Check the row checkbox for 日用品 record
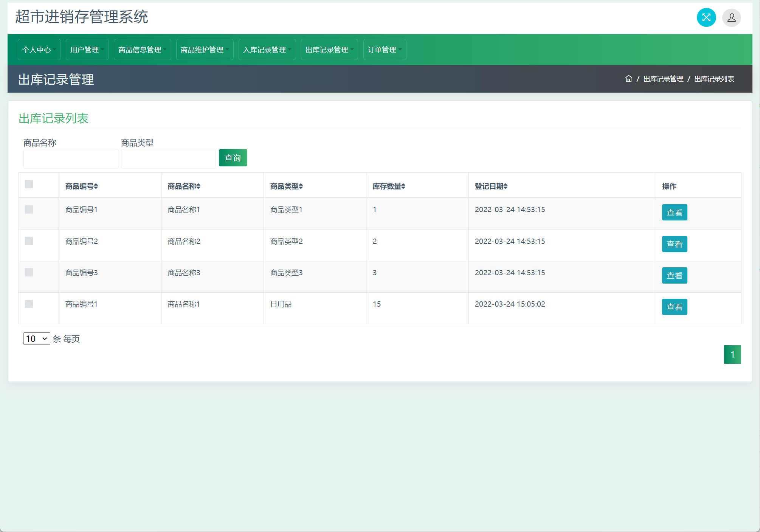The height and width of the screenshot is (532, 760). tap(29, 304)
